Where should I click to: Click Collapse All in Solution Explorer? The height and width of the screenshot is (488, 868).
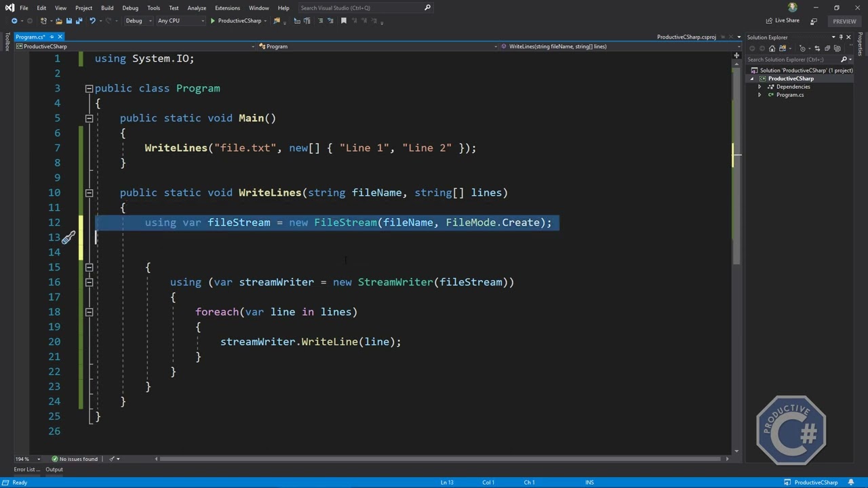[x=827, y=49]
